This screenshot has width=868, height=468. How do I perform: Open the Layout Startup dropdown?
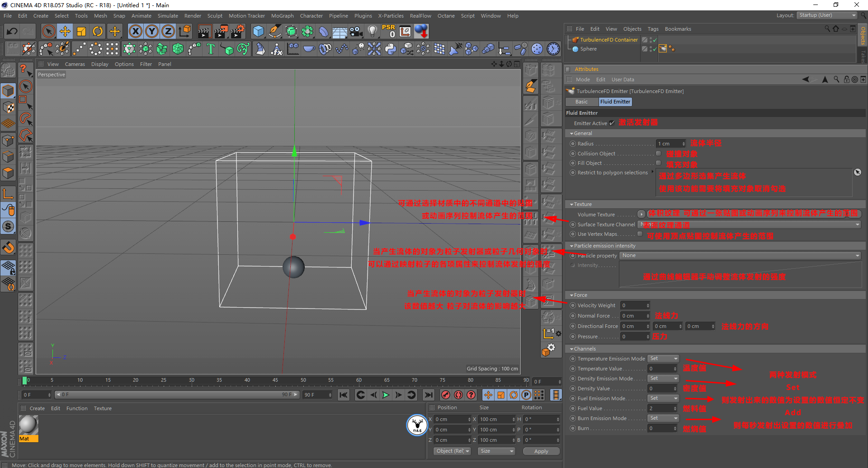pyautogui.click(x=827, y=15)
